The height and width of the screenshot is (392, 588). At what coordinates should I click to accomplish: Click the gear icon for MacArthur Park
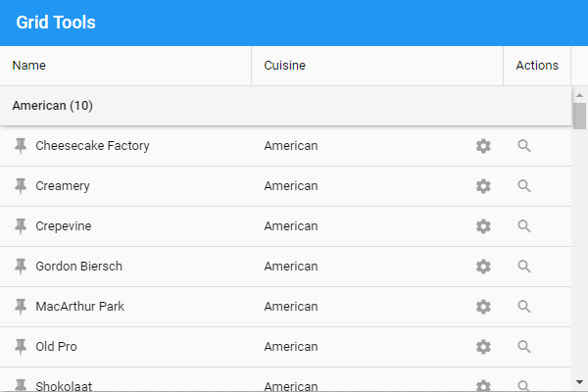point(483,307)
